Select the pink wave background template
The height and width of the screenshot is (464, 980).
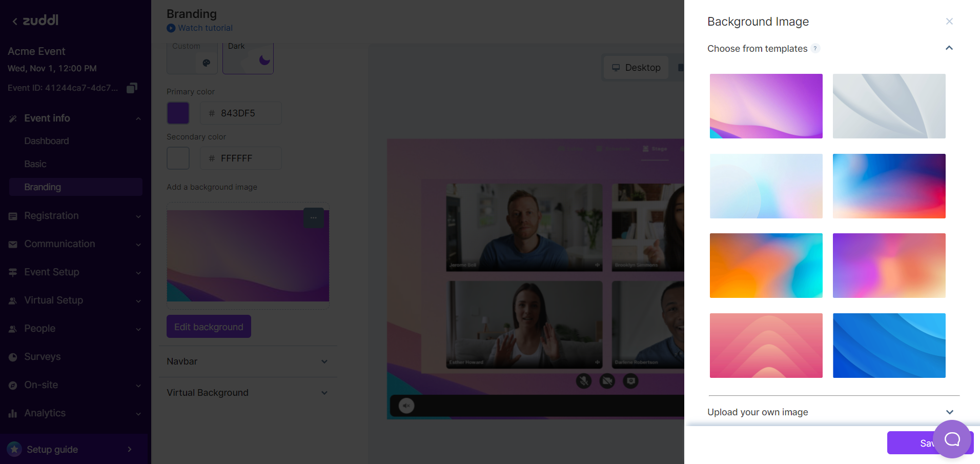coord(766,345)
